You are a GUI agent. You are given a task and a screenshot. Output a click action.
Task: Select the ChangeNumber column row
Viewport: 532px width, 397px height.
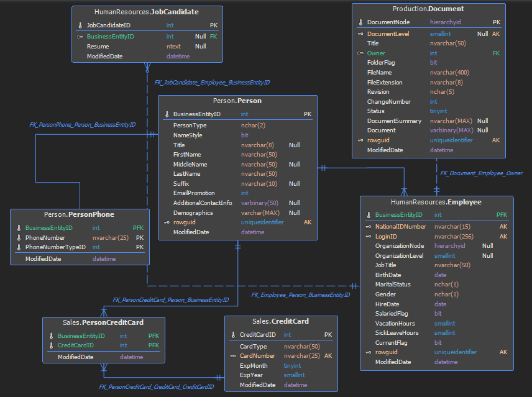coord(428,102)
